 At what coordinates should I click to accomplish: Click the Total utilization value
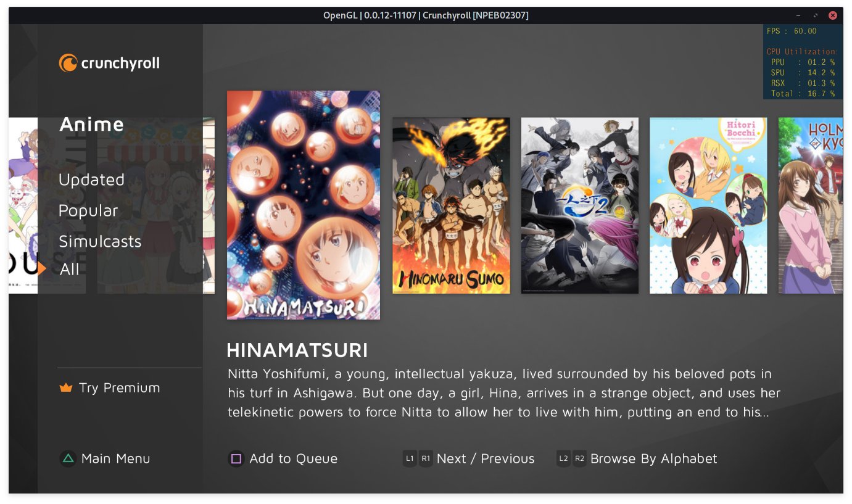(x=821, y=94)
